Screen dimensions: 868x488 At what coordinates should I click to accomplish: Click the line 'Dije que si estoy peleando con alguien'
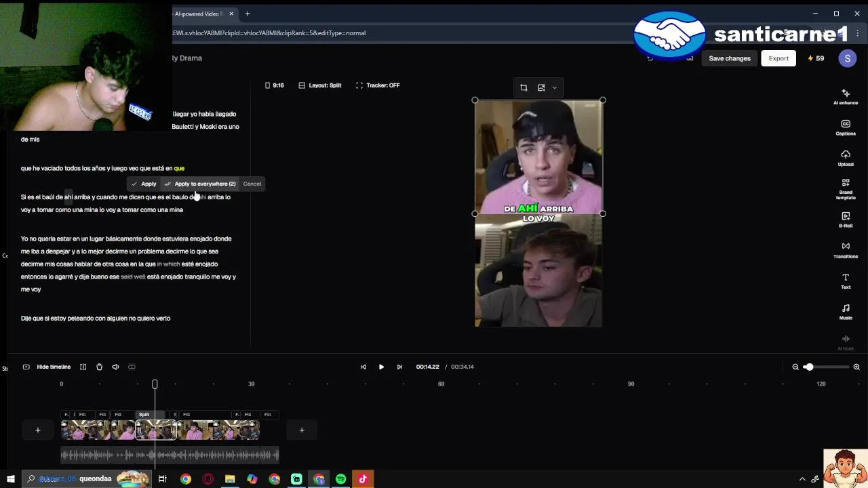pyautogui.click(x=96, y=319)
